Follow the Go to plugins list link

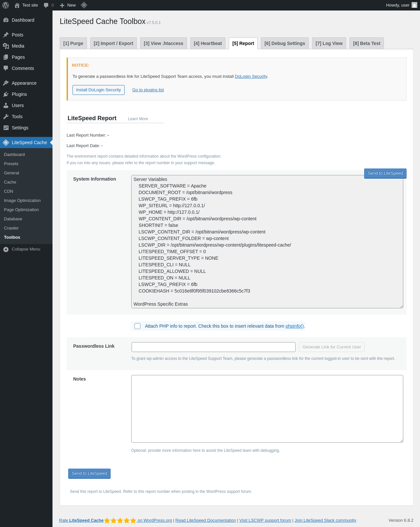click(148, 90)
